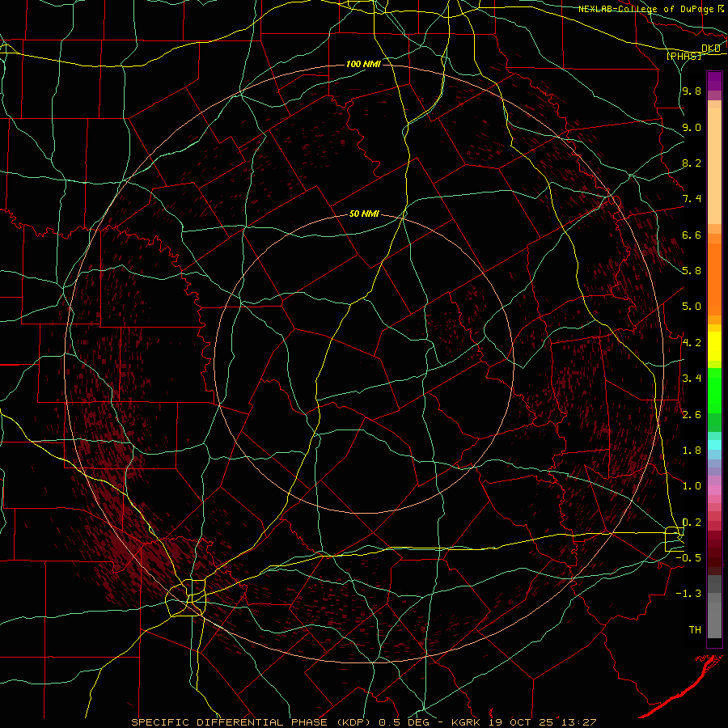
Task: Click the 0.2 scale value
Action: coord(692,523)
